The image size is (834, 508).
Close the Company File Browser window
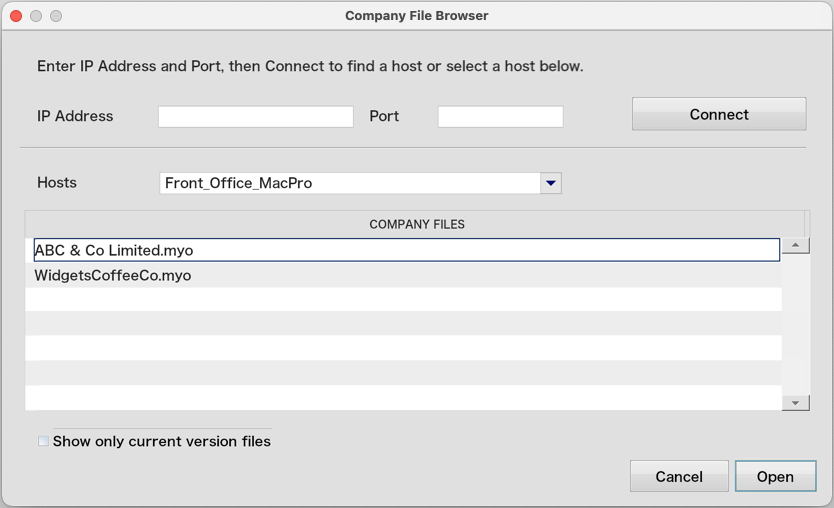(16, 16)
